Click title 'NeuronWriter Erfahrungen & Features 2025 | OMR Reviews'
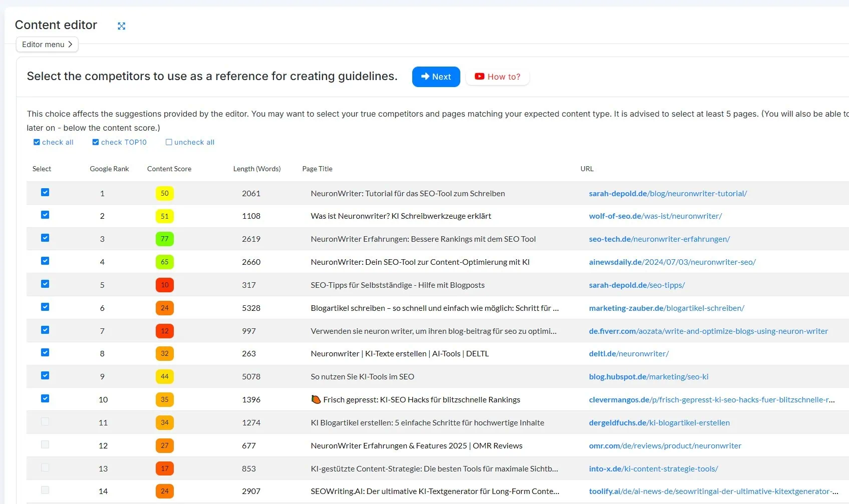This screenshot has height=504, width=849. [x=416, y=446]
